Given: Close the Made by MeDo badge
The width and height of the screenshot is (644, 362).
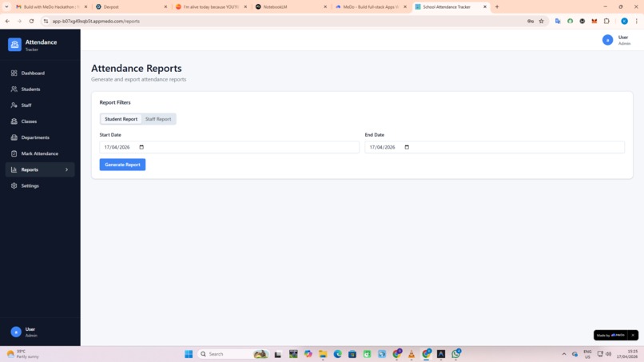Looking at the screenshot, I should 633,336.
